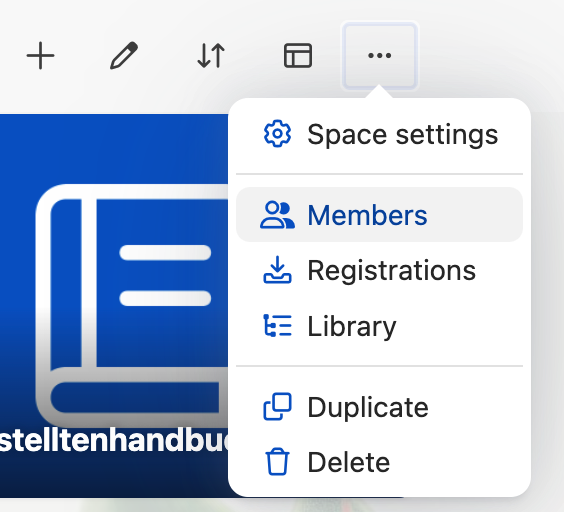Click the plus icon to add content
564x512 pixels.
pyautogui.click(x=40, y=56)
